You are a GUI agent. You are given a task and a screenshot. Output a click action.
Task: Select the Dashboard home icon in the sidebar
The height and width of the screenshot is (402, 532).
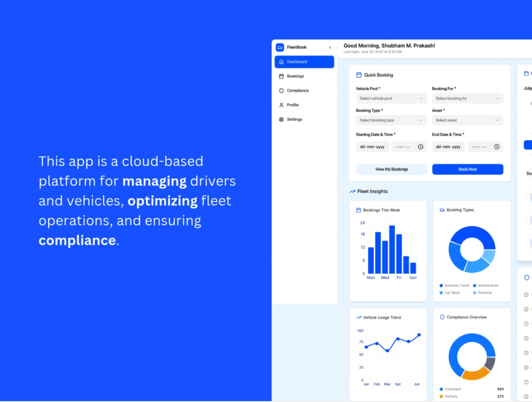click(x=282, y=62)
